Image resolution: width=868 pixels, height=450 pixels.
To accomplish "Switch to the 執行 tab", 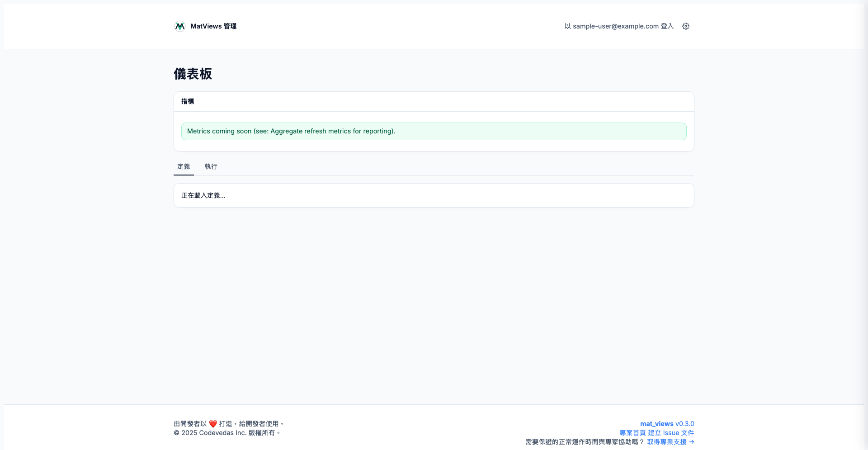I will [x=211, y=166].
